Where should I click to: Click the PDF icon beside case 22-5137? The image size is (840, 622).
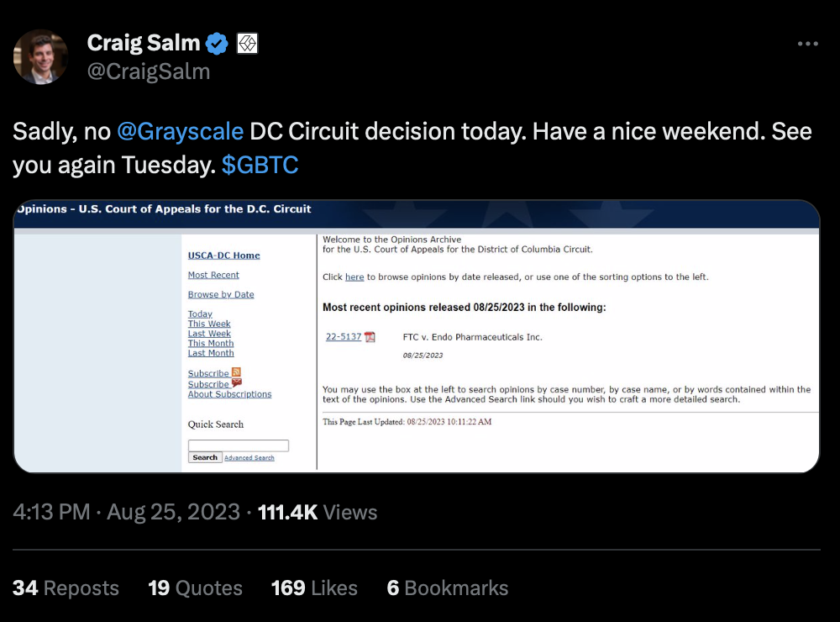[x=370, y=337]
